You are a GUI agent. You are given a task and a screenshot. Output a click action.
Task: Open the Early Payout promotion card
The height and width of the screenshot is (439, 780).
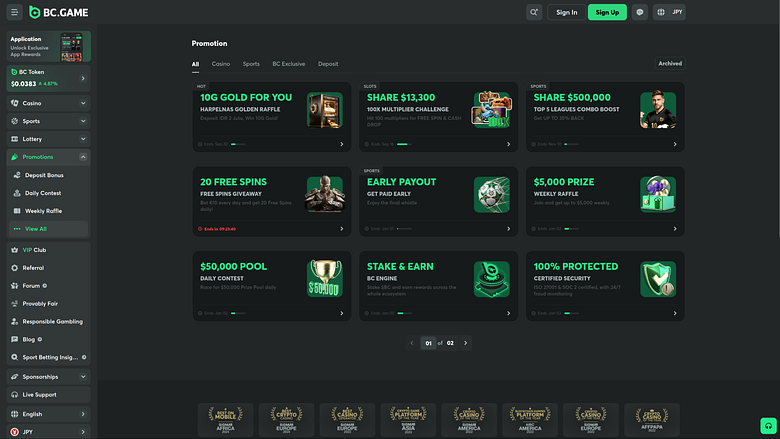point(438,201)
